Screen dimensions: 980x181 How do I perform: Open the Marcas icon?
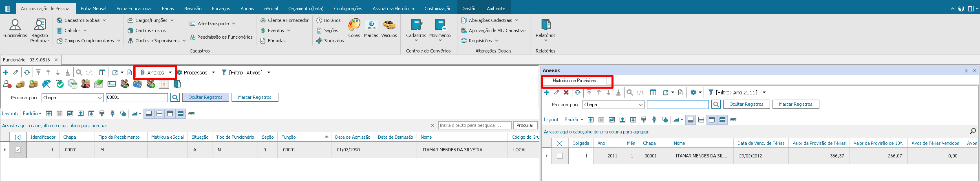(x=371, y=28)
